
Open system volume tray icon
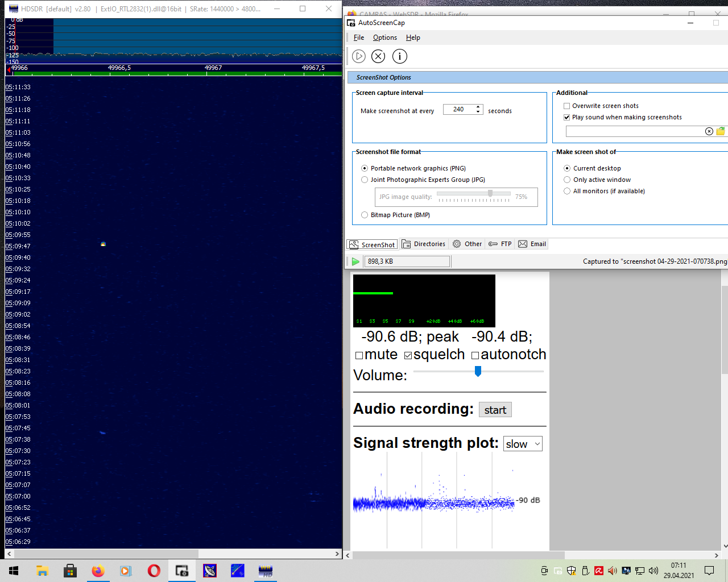(653, 571)
